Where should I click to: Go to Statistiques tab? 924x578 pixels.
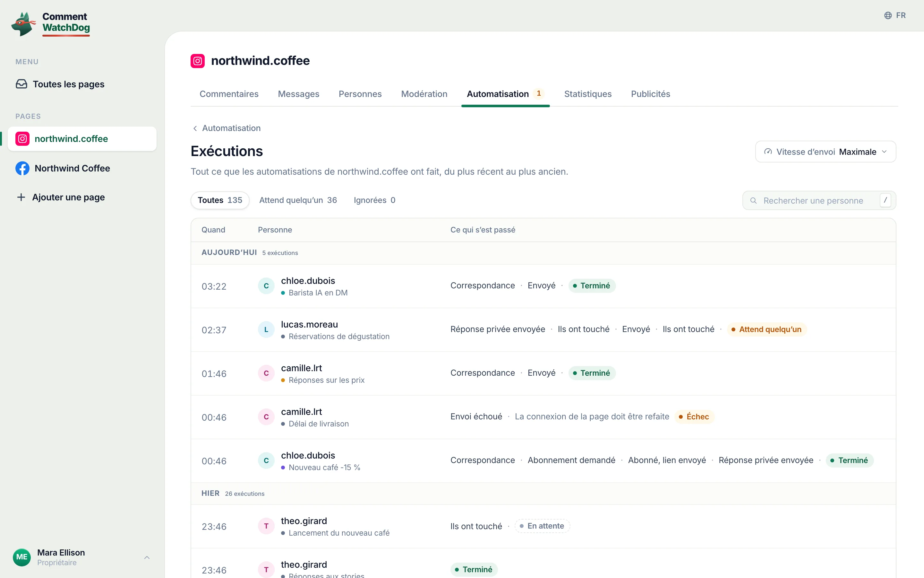point(588,94)
